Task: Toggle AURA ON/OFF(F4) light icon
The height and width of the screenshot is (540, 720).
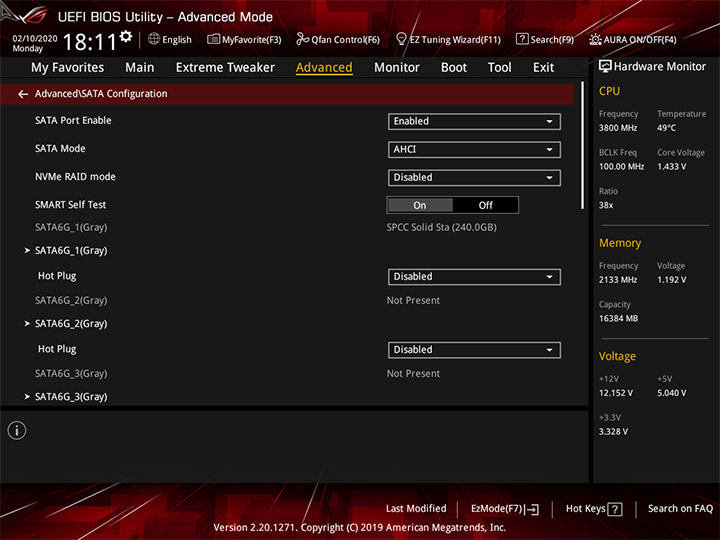Action: click(595, 39)
